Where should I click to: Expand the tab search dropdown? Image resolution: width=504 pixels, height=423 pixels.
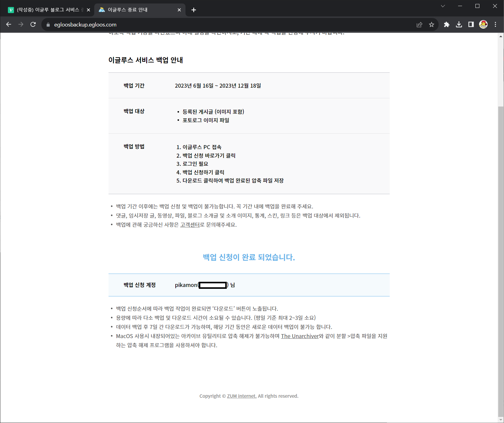443,6
